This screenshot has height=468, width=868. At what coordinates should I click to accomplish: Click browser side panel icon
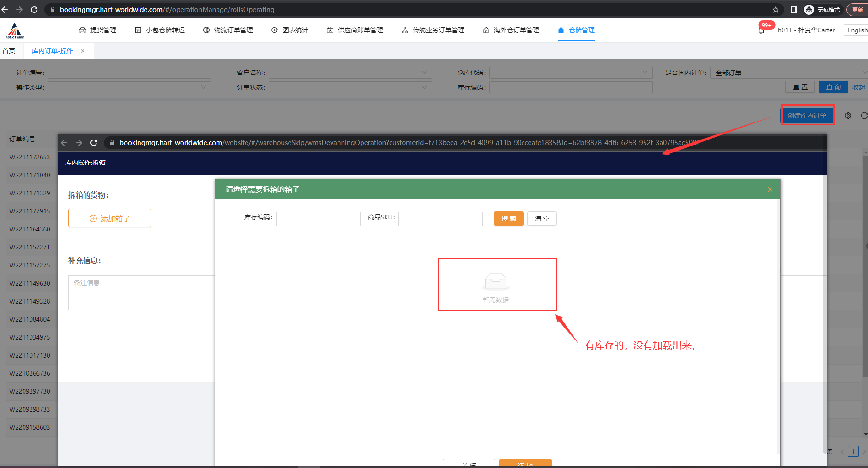(794, 10)
